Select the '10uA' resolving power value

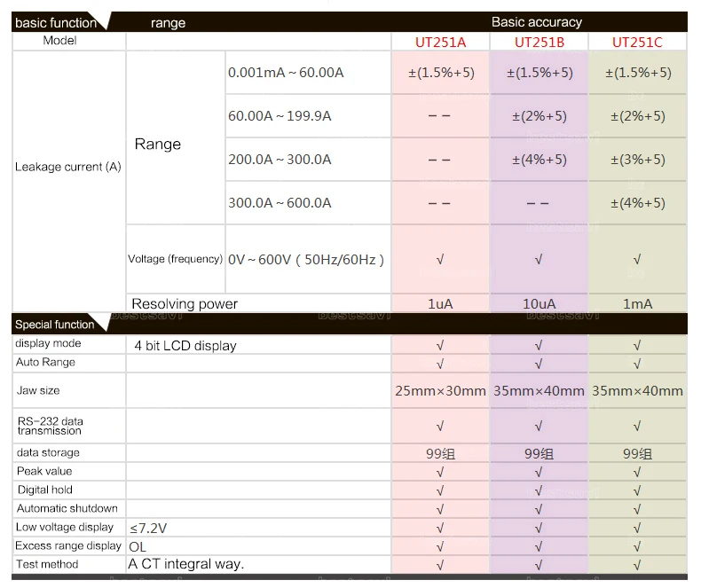pyautogui.click(x=540, y=304)
